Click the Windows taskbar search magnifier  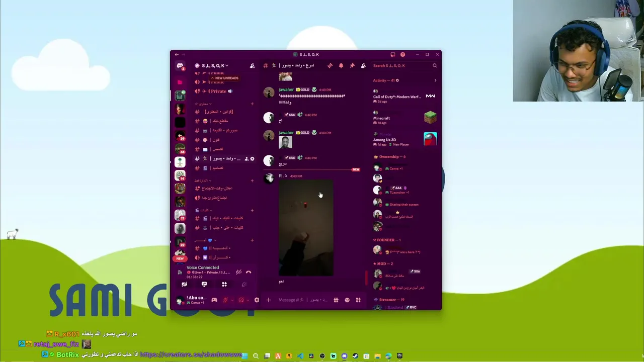click(256, 356)
